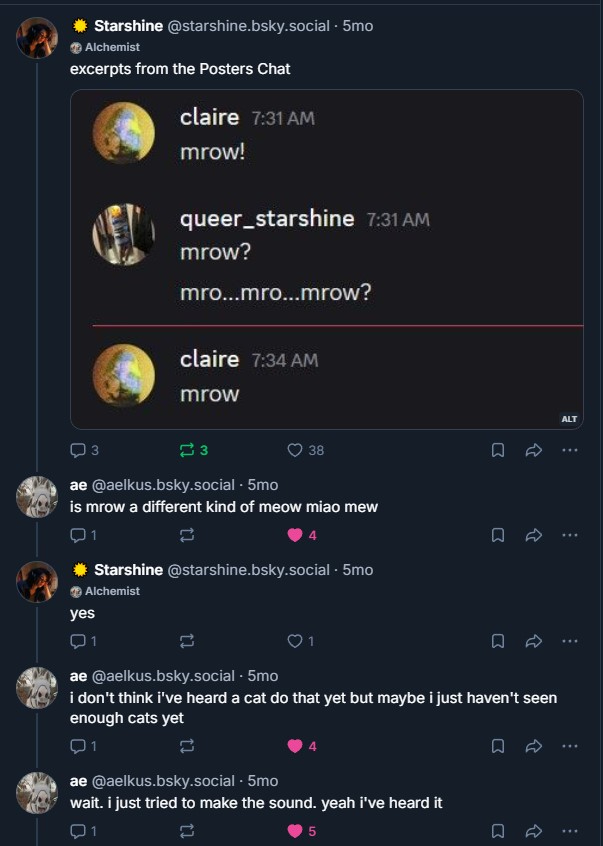Open Starshine's profile from top post handle
Image resolution: width=603 pixels, height=846 pixels.
[247, 26]
